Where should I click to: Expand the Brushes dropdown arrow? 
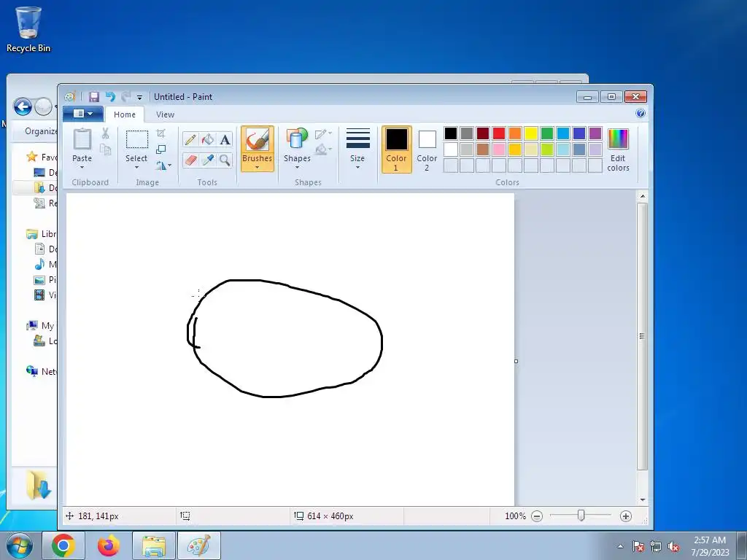coord(258,167)
